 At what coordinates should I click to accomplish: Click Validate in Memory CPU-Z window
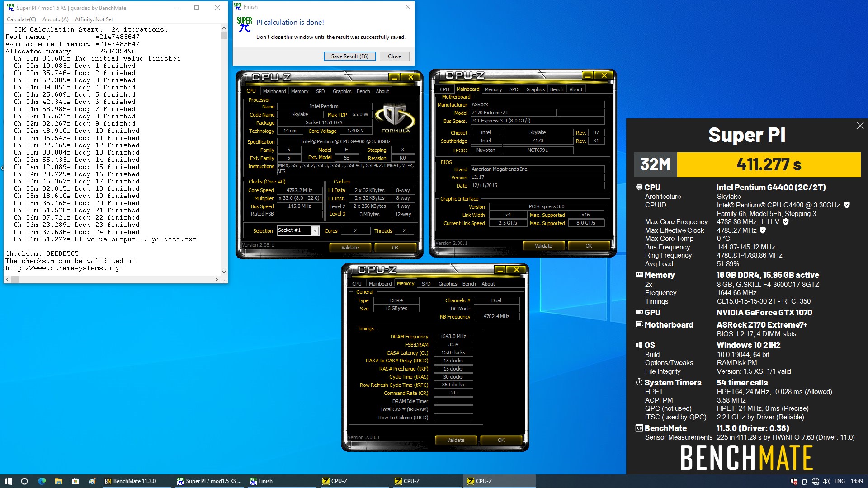click(x=456, y=440)
